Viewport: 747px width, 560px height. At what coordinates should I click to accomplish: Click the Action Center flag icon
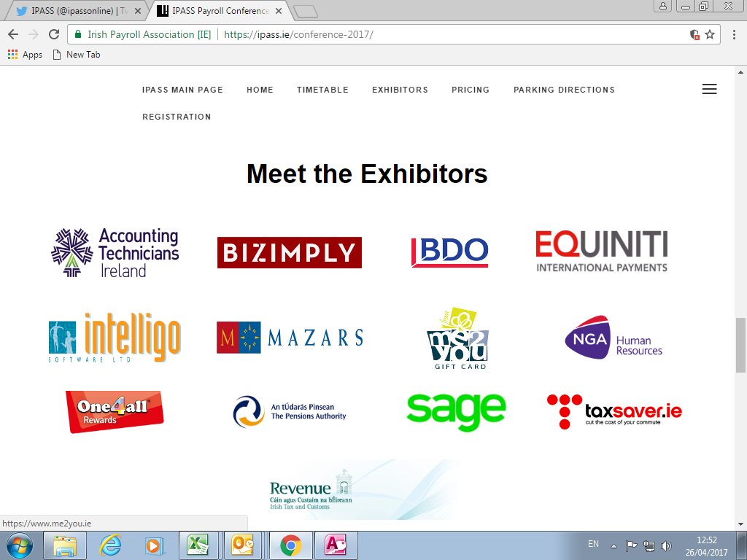[x=631, y=545]
